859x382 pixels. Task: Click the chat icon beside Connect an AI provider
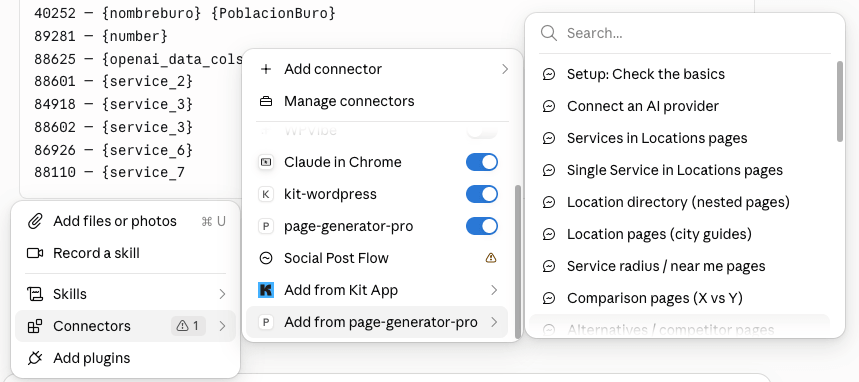tap(549, 106)
